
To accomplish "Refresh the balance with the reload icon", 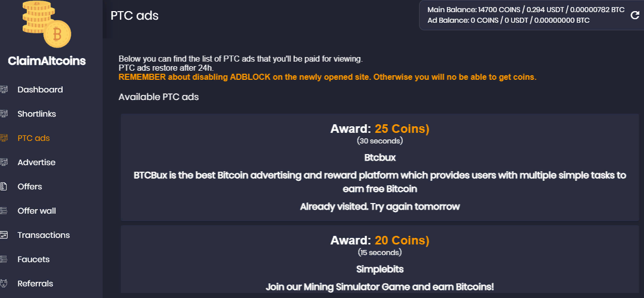I will [x=635, y=15].
